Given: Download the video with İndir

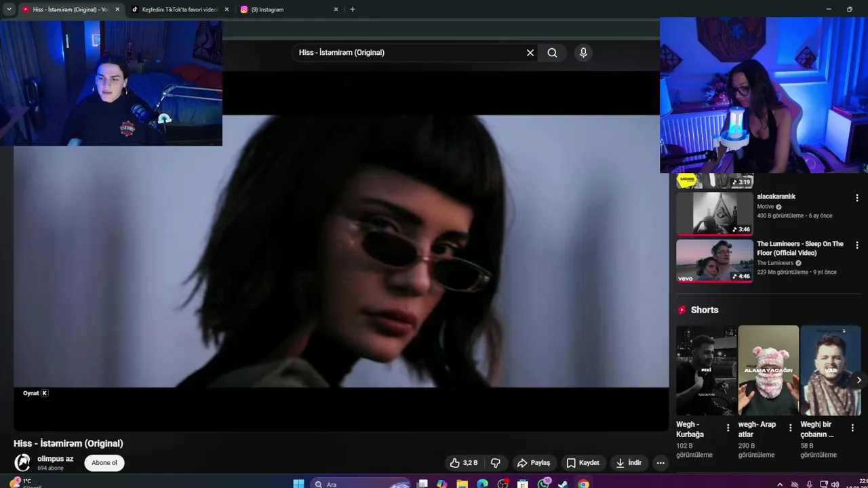Looking at the screenshot, I should pyautogui.click(x=628, y=463).
